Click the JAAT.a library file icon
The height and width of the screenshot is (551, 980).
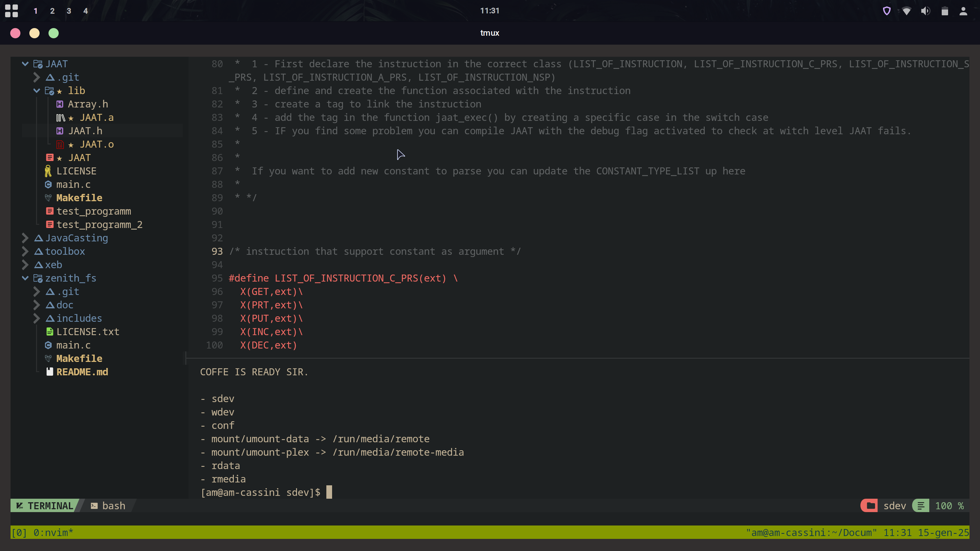(61, 118)
